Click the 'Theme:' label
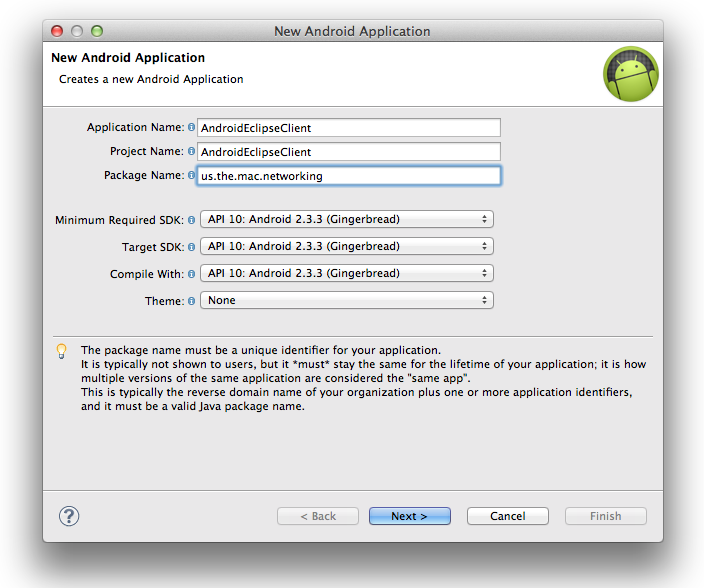This screenshot has height=588, width=704. point(164,301)
